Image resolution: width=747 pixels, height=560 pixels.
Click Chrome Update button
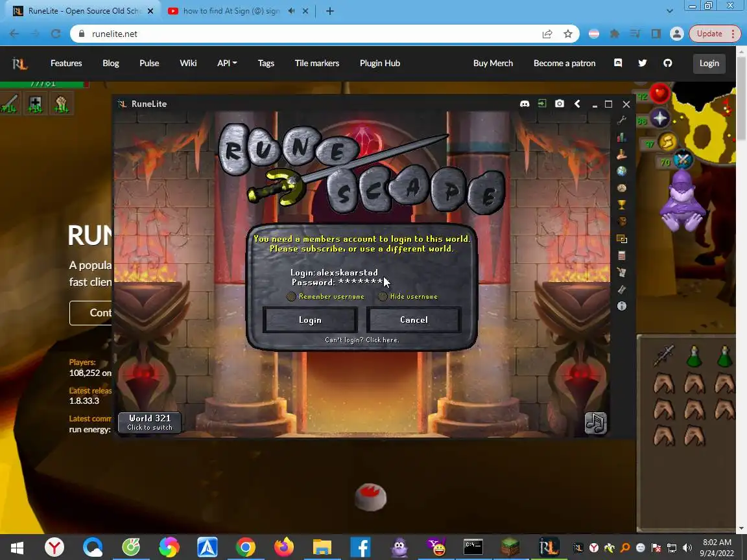coord(715,33)
